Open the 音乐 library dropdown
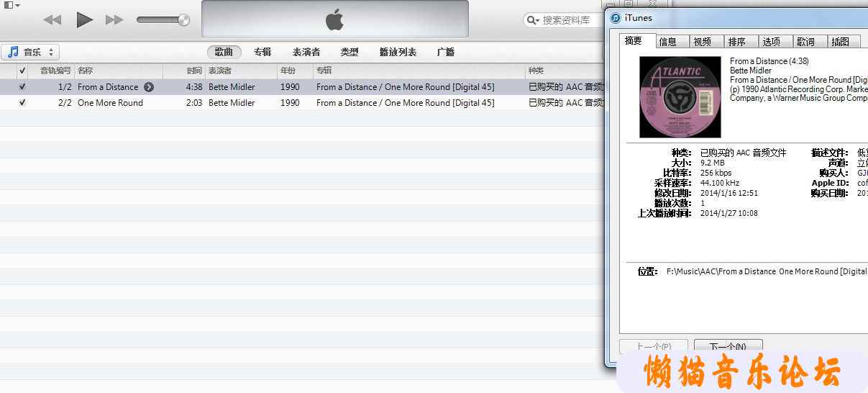This screenshot has width=868, height=393. [31, 52]
